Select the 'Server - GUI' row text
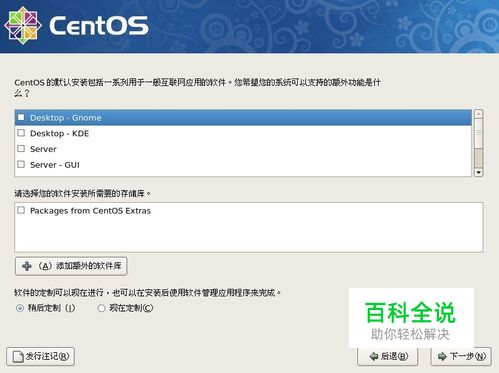 click(x=55, y=165)
